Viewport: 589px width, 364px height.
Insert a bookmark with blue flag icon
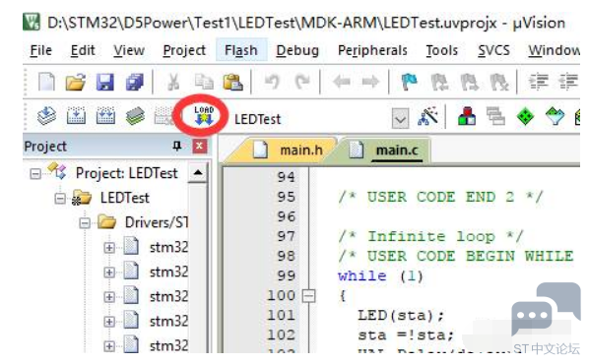[x=410, y=82]
